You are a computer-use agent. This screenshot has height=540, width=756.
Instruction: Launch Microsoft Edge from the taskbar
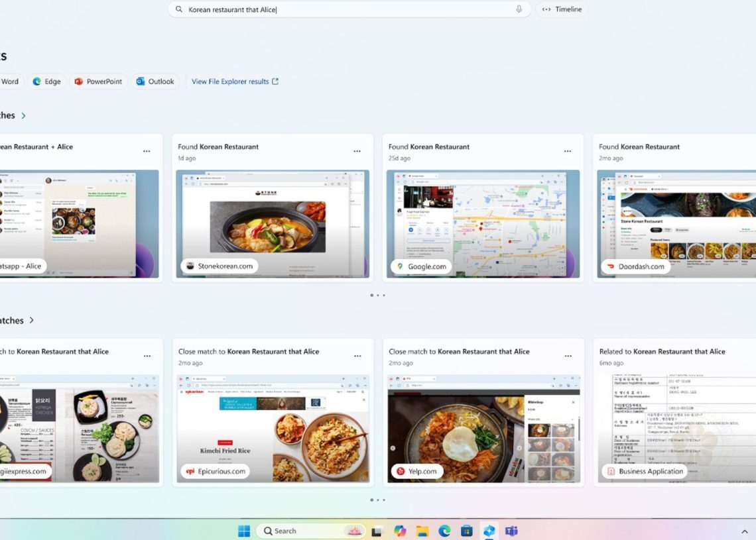pos(444,531)
